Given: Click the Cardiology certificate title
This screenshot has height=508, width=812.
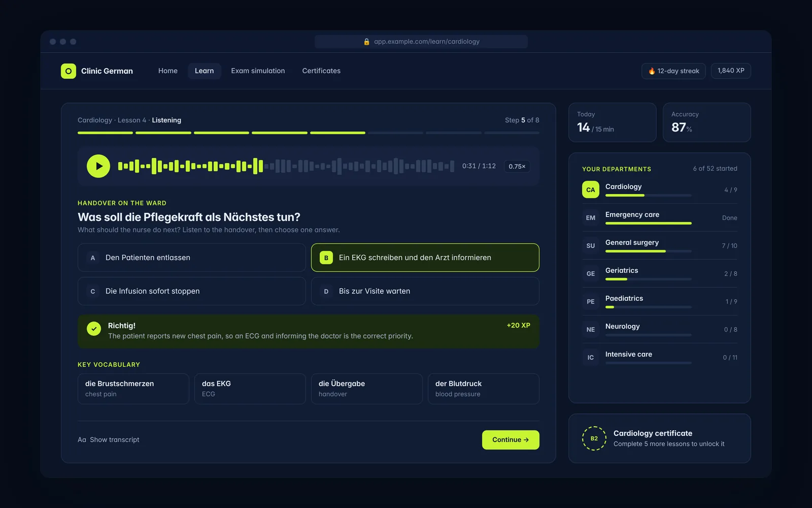Looking at the screenshot, I should [653, 433].
